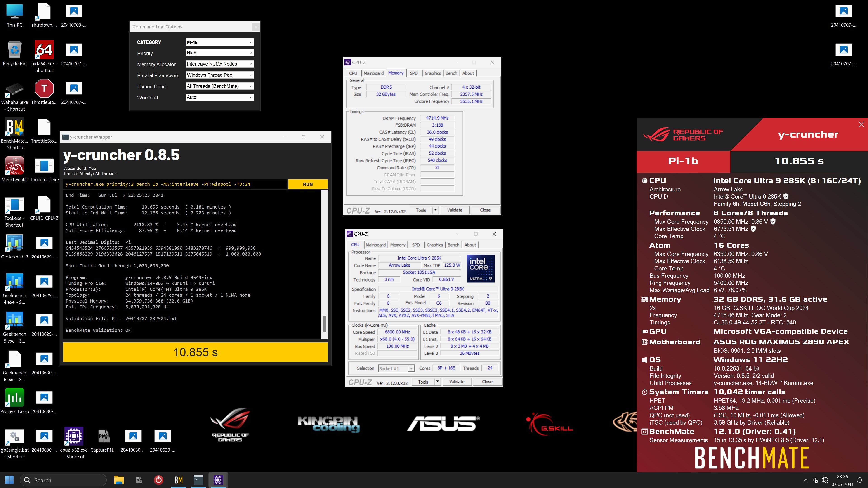Launch Wahaha!.exe shortcut

[14, 96]
